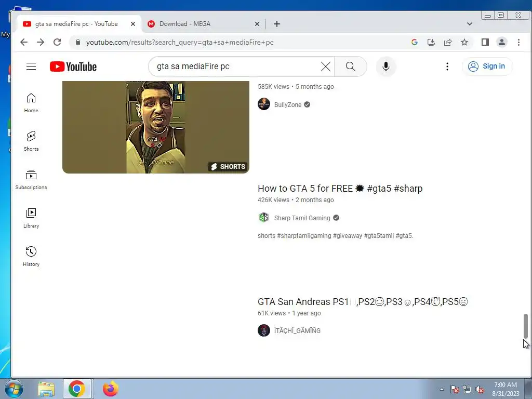This screenshot has height=399, width=532.
Task: Close the YouTube tab
Action: [x=133, y=24]
